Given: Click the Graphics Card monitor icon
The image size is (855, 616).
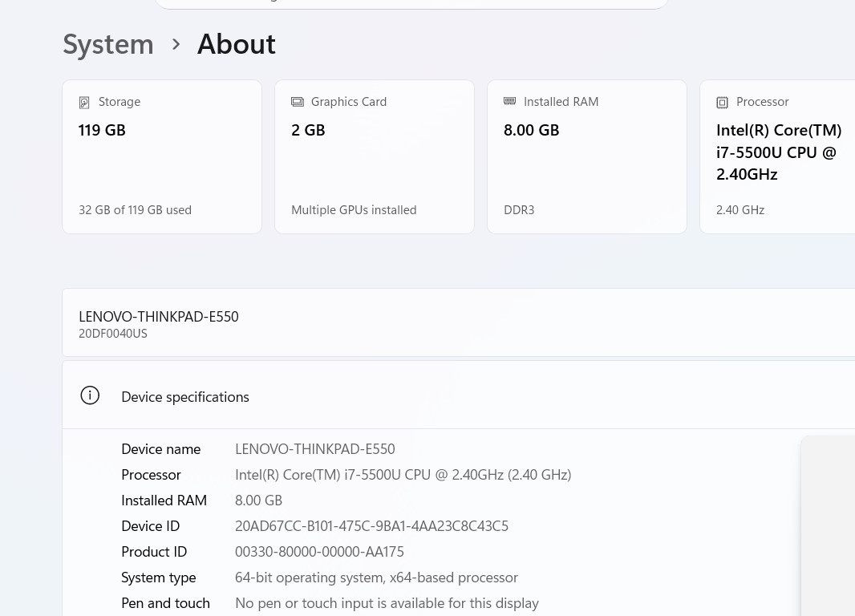Looking at the screenshot, I should (298, 102).
